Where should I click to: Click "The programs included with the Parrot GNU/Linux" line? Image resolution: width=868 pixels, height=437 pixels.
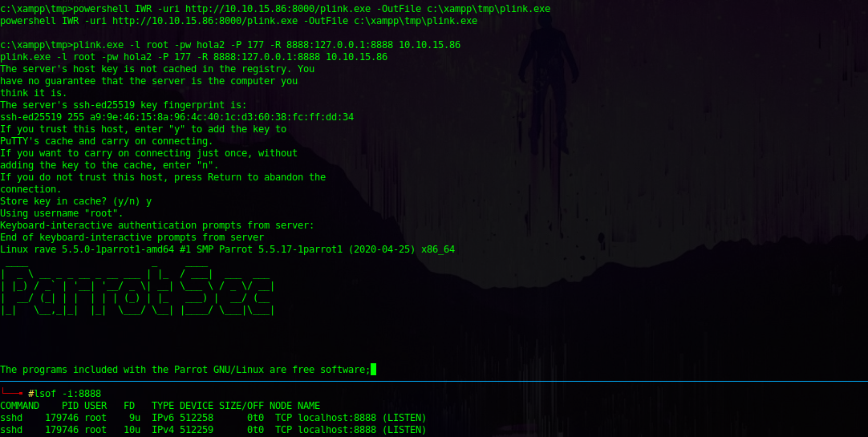[185, 370]
